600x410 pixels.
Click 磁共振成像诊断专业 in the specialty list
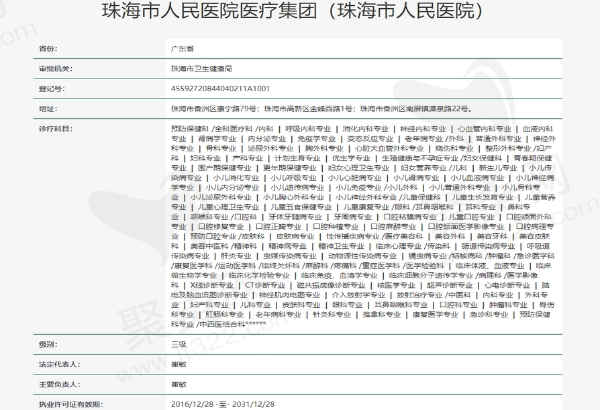click(331, 285)
